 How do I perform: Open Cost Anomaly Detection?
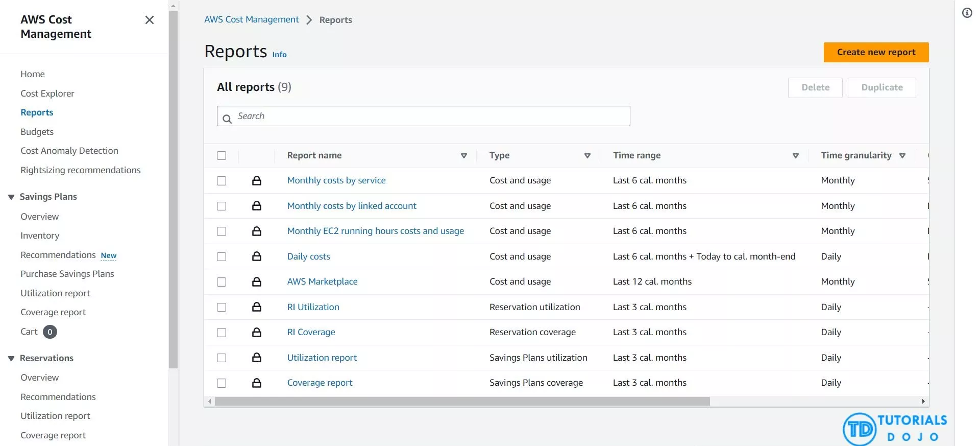69,151
